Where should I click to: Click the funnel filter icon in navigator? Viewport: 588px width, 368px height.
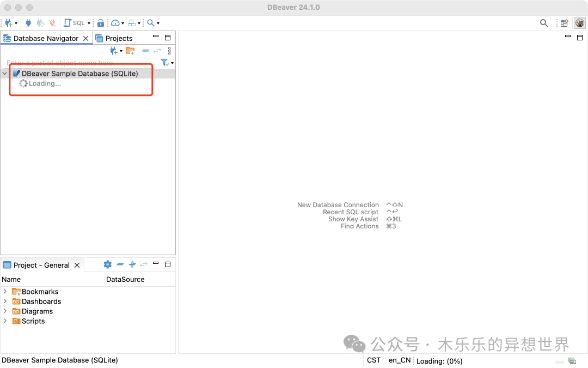pos(164,62)
